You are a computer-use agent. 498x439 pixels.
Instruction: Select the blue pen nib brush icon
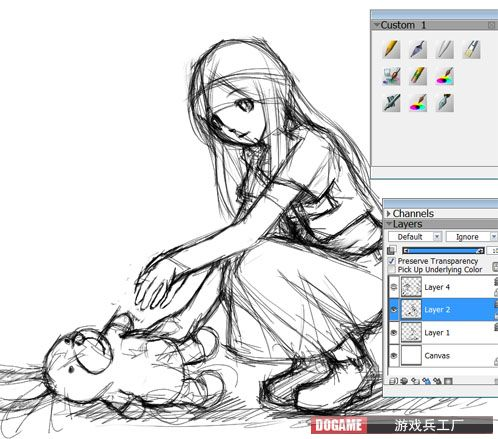coord(418,49)
